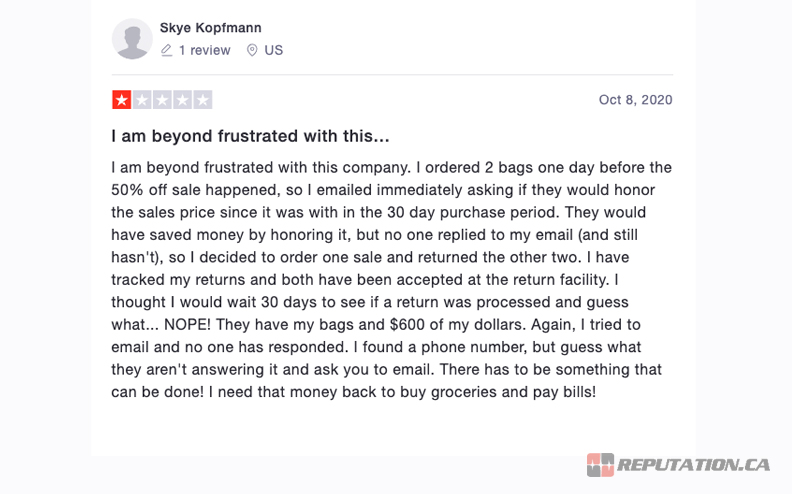Open Skye Kopfmann's reviewer profile name

(210, 28)
